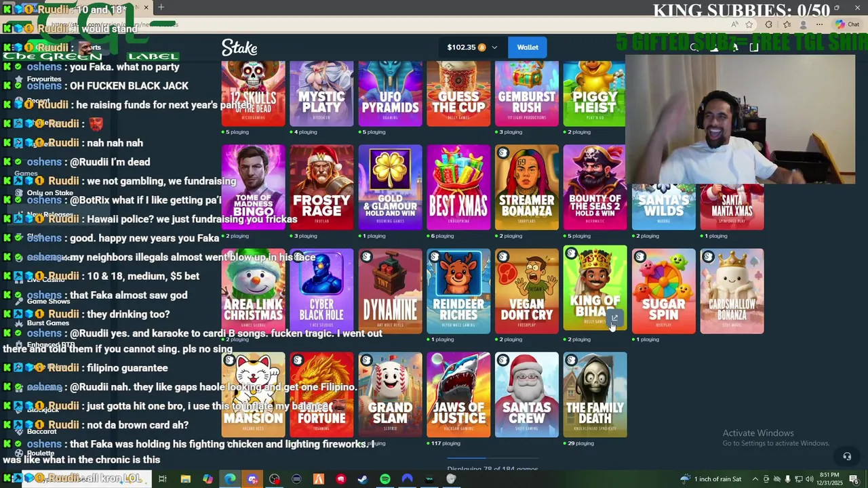Image resolution: width=868 pixels, height=488 pixels.
Task: Launch The Family Death game
Action: 595,394
